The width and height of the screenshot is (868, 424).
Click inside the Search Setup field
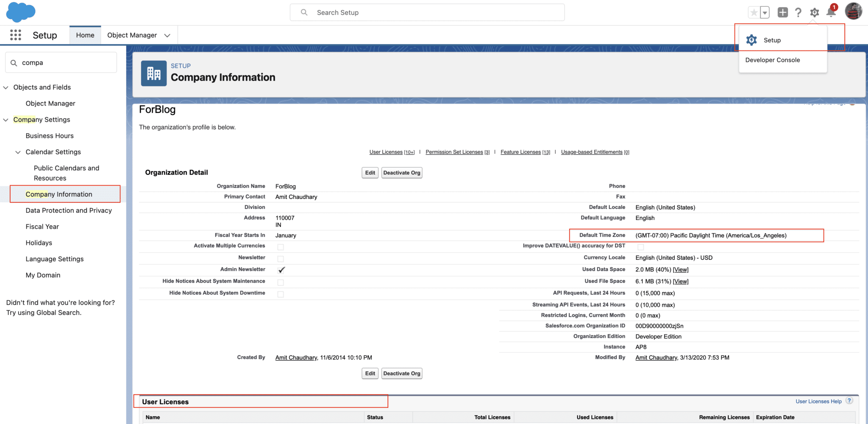click(426, 12)
